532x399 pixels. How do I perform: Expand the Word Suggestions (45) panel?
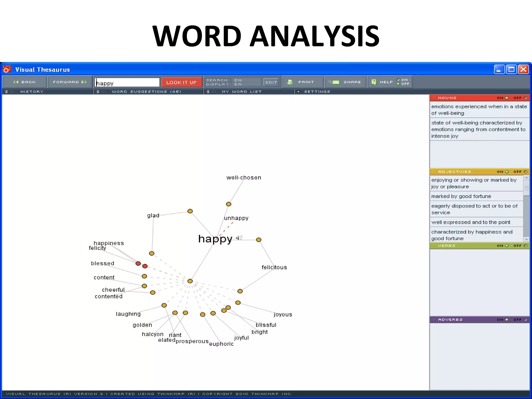click(98, 92)
